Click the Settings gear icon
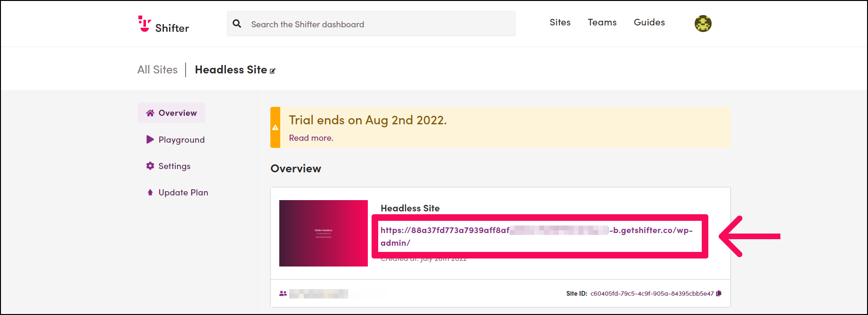Screen dimensions: 868x315 (150, 166)
